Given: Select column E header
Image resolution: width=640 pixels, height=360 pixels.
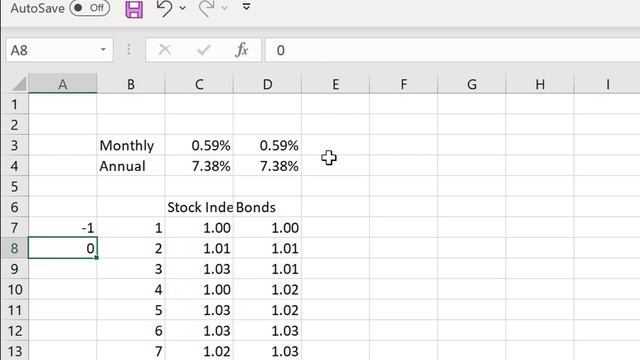Looking at the screenshot, I should [x=336, y=84].
